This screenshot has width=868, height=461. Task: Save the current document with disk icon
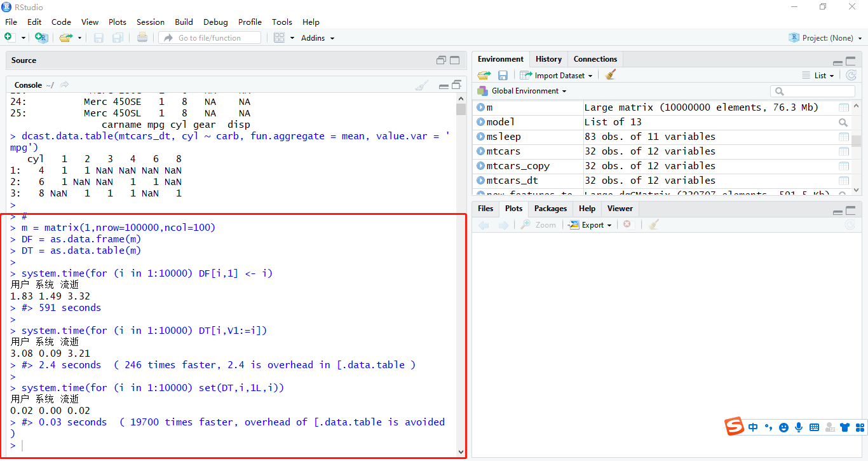(x=97, y=38)
